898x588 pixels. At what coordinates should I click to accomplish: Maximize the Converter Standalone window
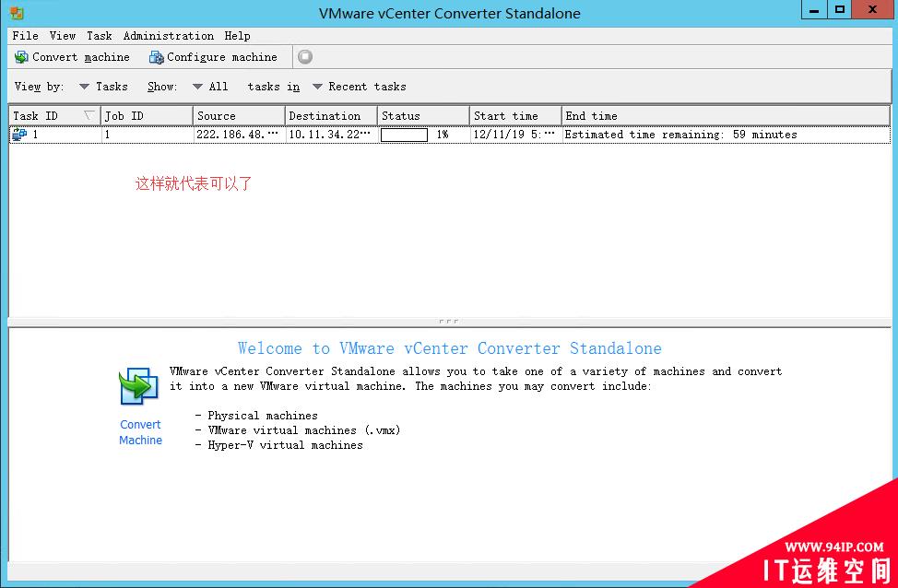(840, 10)
